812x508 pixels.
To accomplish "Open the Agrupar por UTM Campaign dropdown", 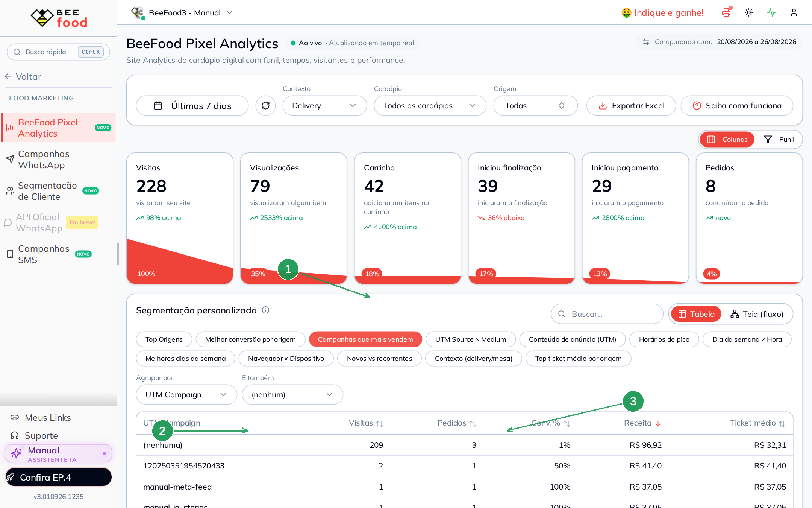I will [x=186, y=395].
